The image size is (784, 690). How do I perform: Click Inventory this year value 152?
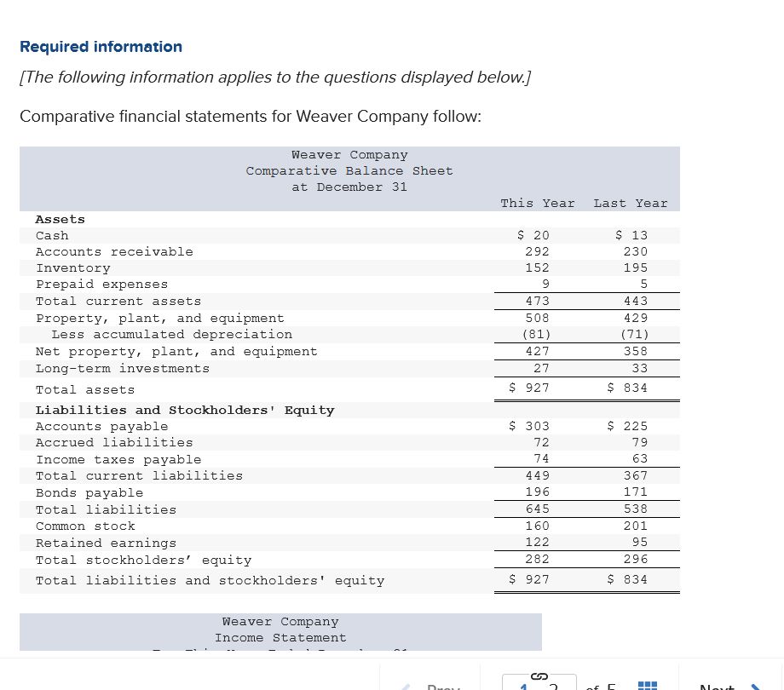538,267
